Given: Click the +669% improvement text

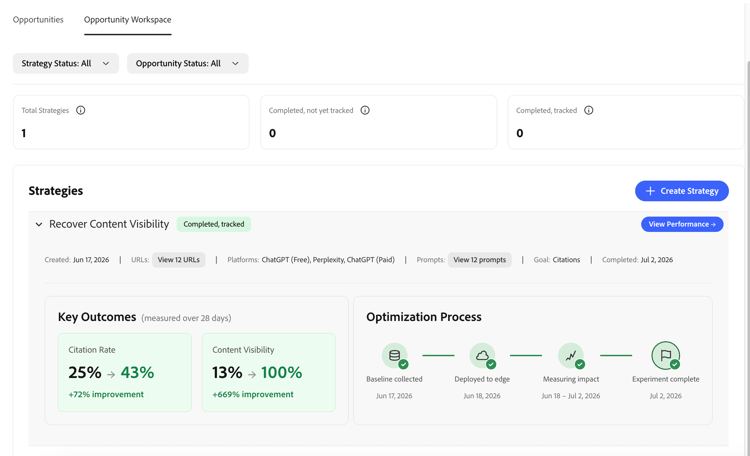Looking at the screenshot, I should (x=253, y=394).
